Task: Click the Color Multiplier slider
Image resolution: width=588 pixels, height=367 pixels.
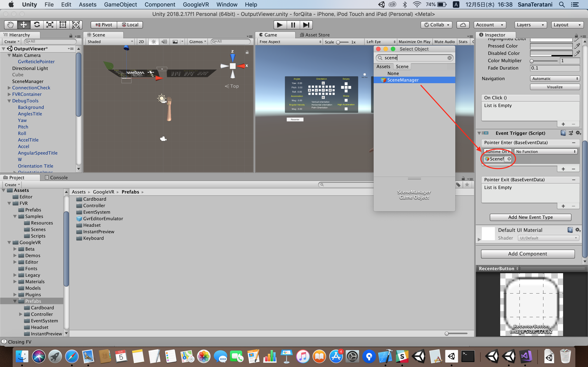Action: (x=544, y=61)
